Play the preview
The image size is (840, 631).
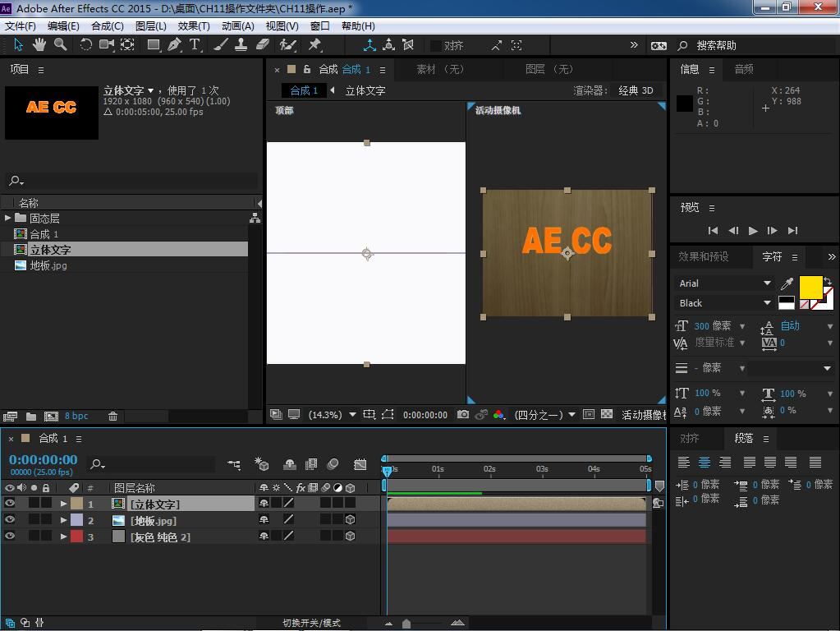[x=753, y=231]
